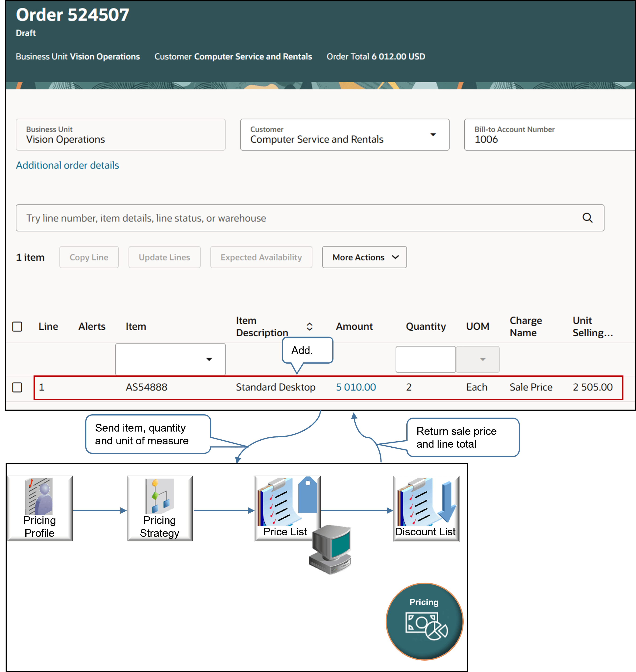Screen dimensions: 636x672
Task: Click the round Pricing icon
Action: click(x=424, y=621)
